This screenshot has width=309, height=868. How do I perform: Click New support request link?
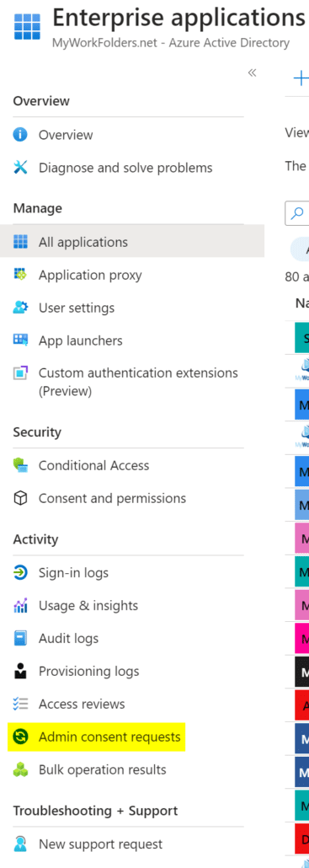click(x=100, y=844)
